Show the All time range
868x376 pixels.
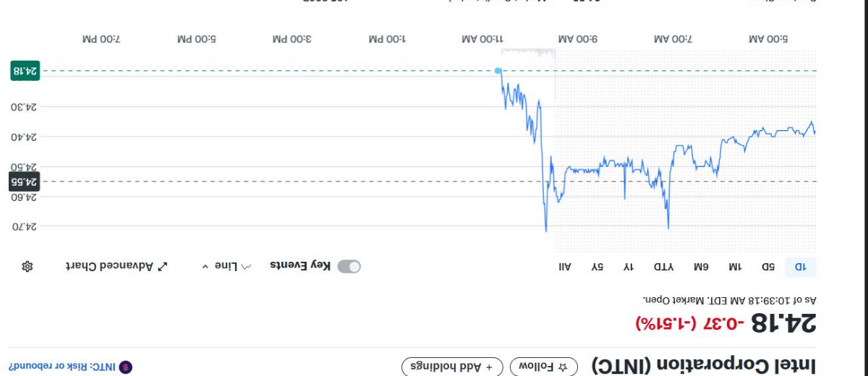[565, 266]
